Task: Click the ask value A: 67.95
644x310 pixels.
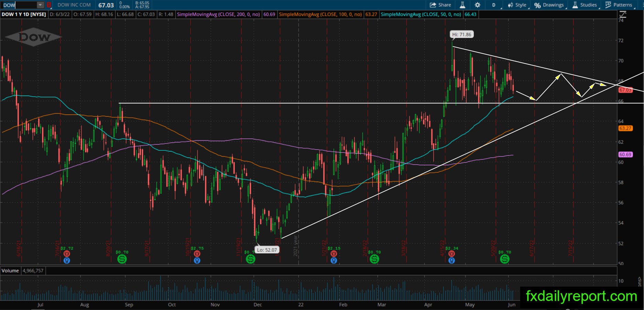Action: point(142,7)
